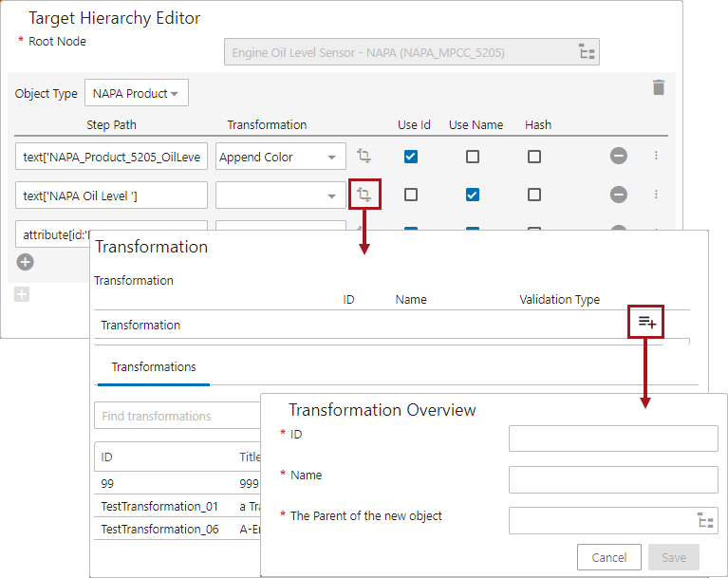Click highlighted transformation icon in second row
Image resolution: width=728 pixels, height=578 pixels.
coord(364,195)
